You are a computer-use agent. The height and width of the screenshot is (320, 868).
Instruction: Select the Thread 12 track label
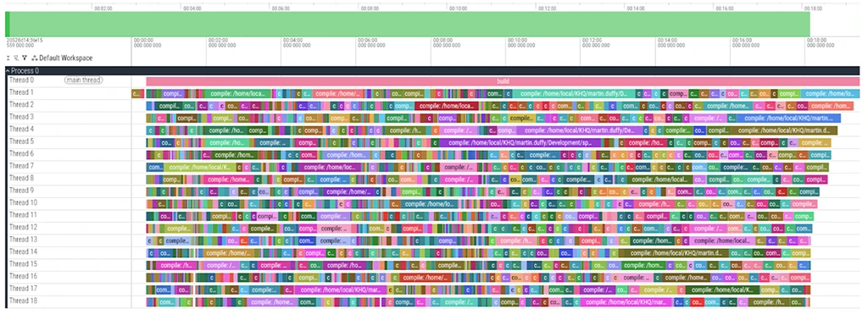tap(23, 227)
